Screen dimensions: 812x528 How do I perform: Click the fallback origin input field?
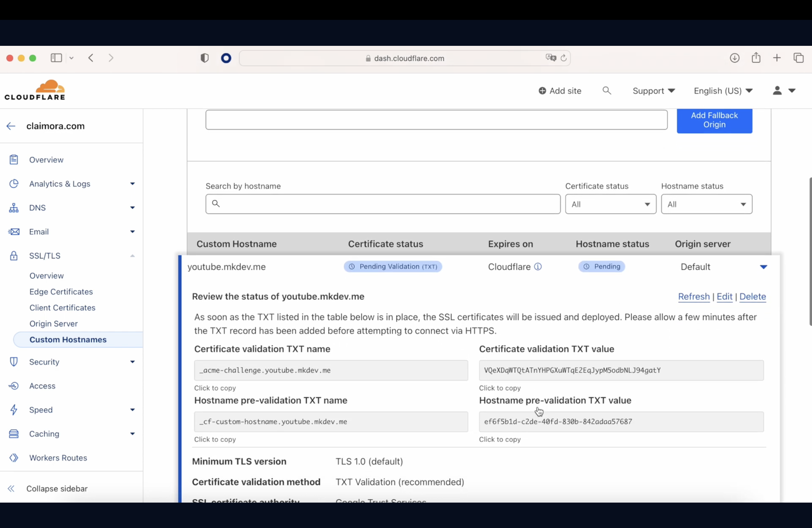coord(436,119)
